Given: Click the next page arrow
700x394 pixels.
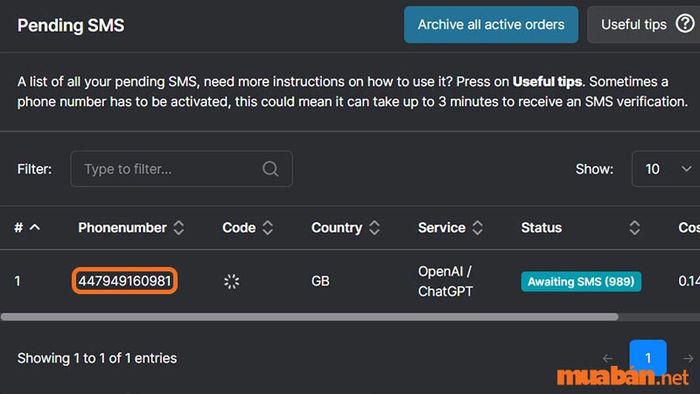Looking at the screenshot, I should (688, 358).
